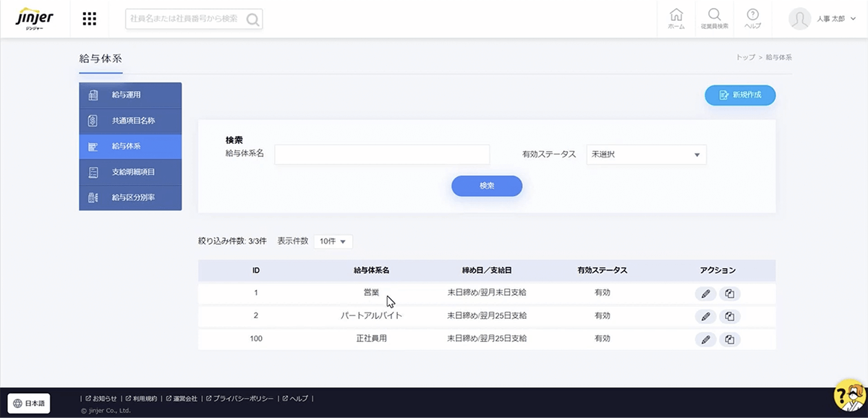
Task: Focus the 給与体系名 search input field
Action: point(382,155)
